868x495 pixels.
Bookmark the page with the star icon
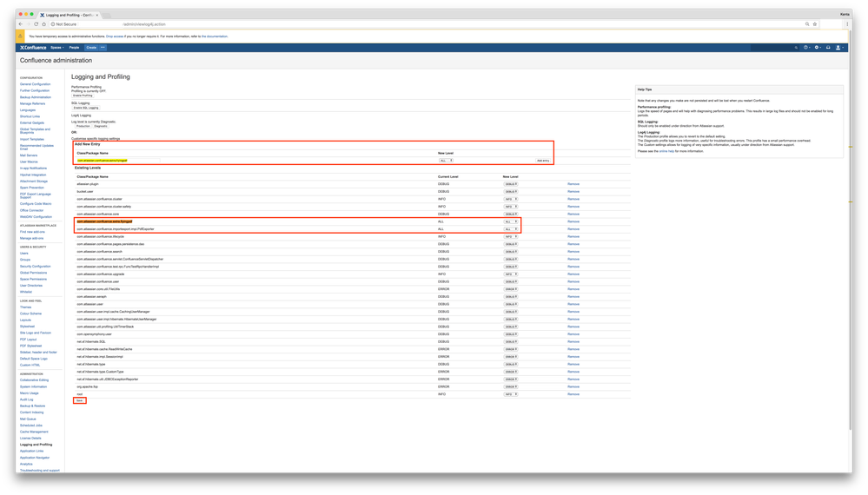pyautogui.click(x=815, y=24)
